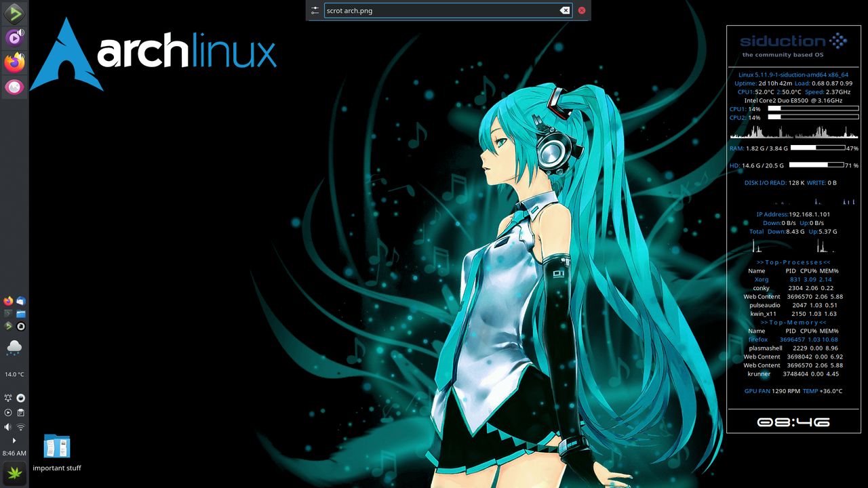Click the Conky 08:46 digital clock
The height and width of the screenshot is (488, 868).
(x=793, y=422)
